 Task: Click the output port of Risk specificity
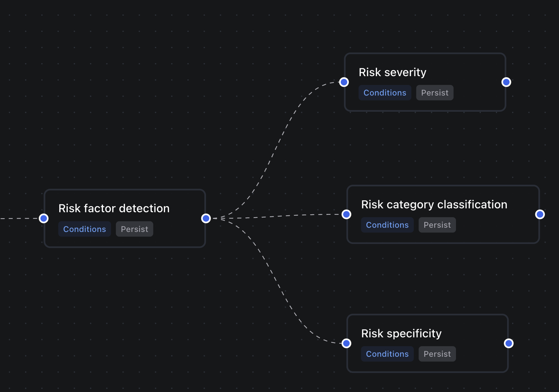click(x=509, y=343)
